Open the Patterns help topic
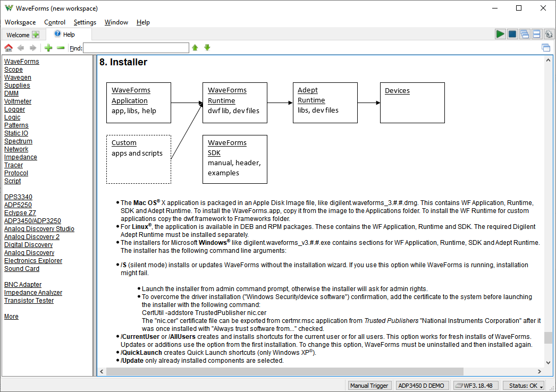 click(x=16, y=125)
